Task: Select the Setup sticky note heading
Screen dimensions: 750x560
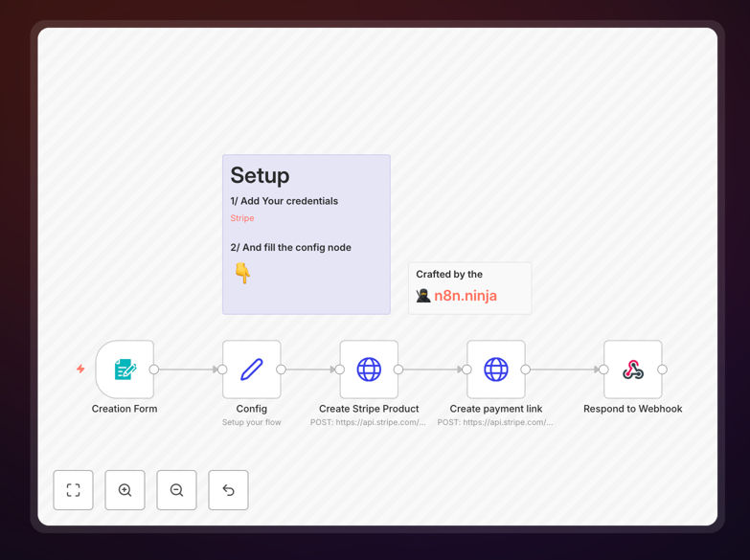Action: 260,175
